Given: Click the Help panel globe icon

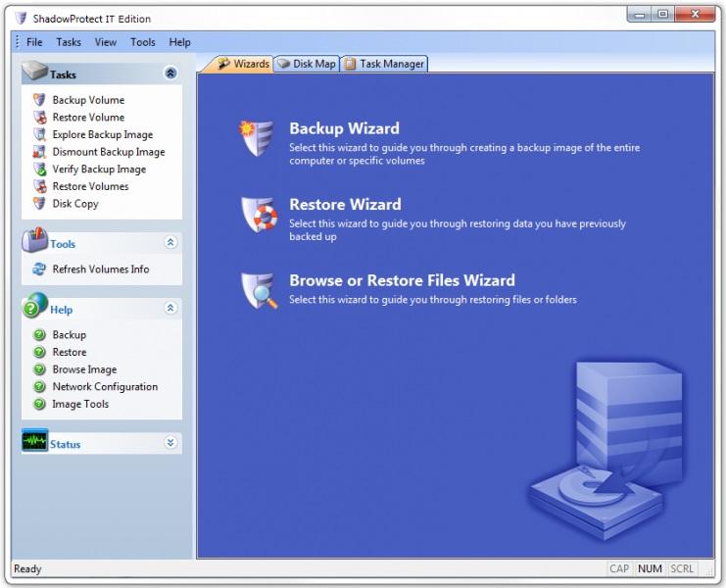Looking at the screenshot, I should [x=34, y=305].
